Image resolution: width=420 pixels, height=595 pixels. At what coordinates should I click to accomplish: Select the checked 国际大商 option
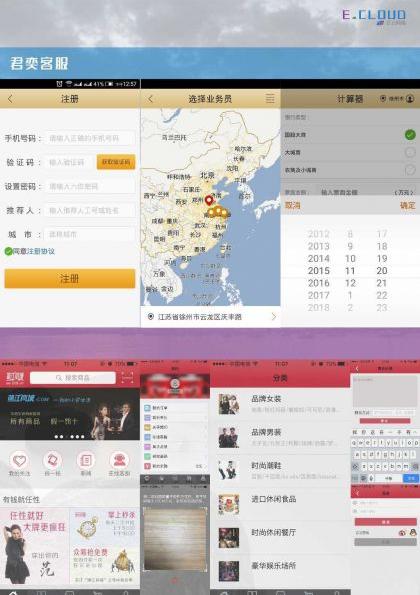point(410,134)
